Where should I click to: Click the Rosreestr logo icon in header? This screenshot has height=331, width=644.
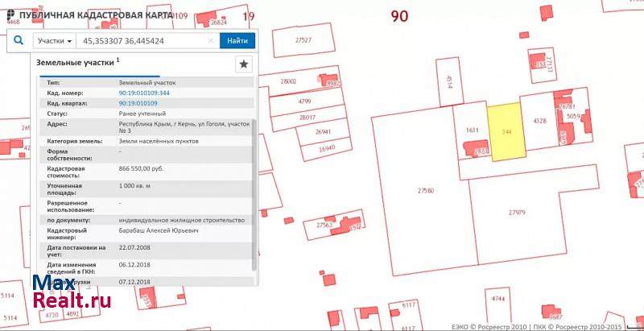(8, 14)
